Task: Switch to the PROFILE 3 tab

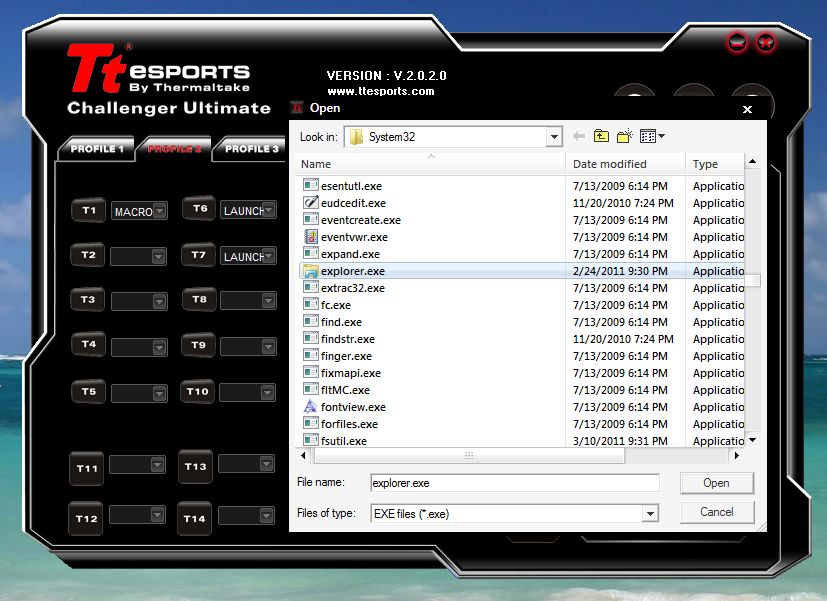Action: pyautogui.click(x=251, y=149)
